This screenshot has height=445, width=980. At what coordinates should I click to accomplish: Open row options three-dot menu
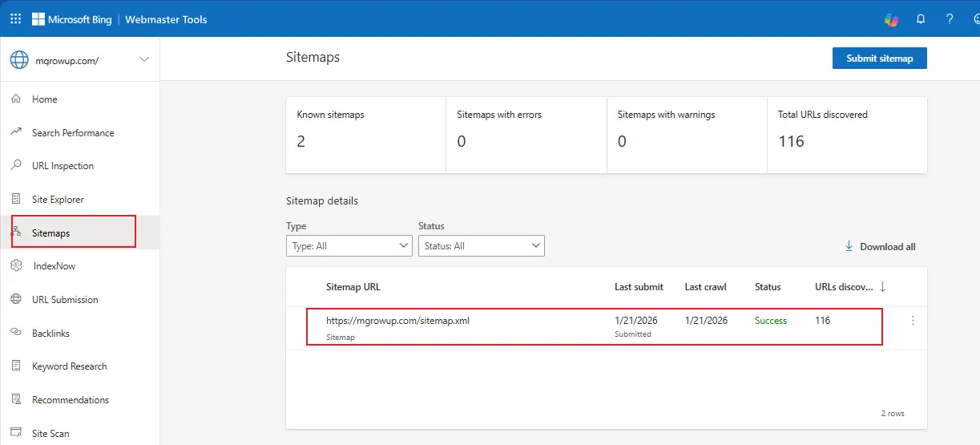(x=913, y=321)
